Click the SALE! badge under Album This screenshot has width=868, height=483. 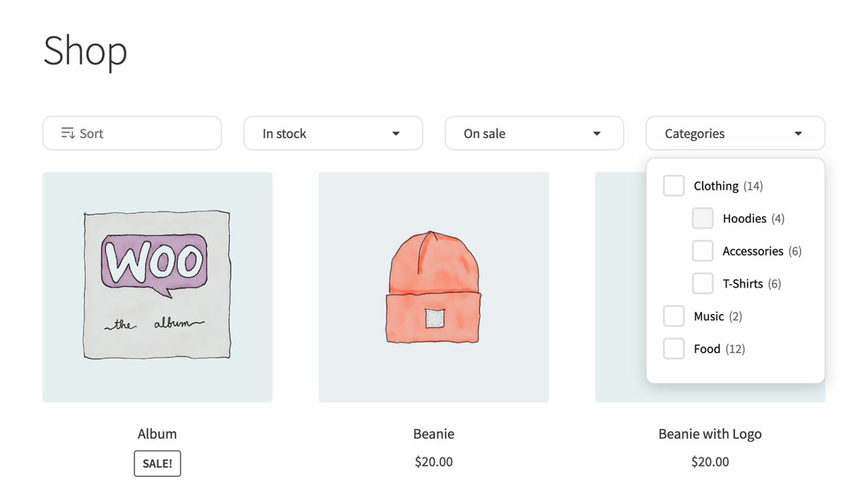157,463
